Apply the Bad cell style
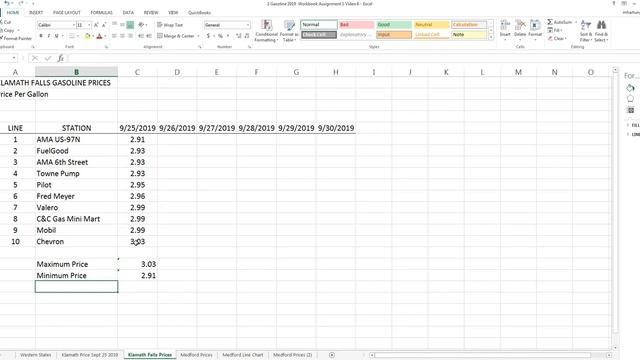Viewport: 640px width, 360px height. 356,24
